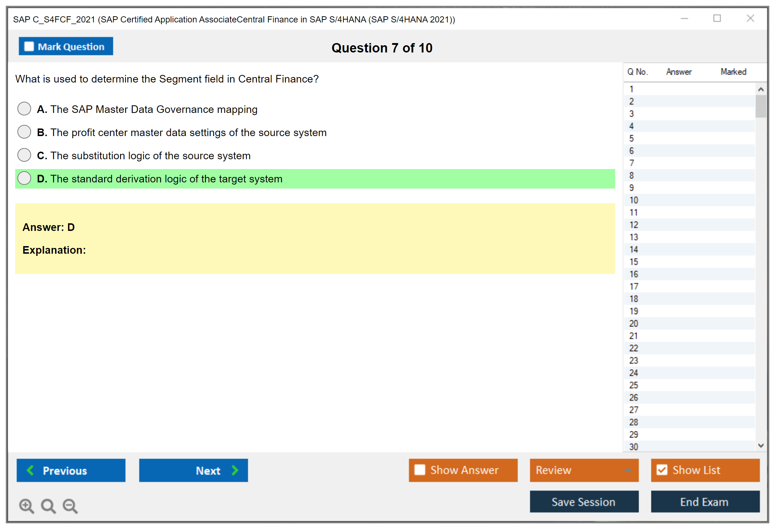Screen dimensions: 778x532
Task: Select answer option A radio button
Action: tap(24, 109)
